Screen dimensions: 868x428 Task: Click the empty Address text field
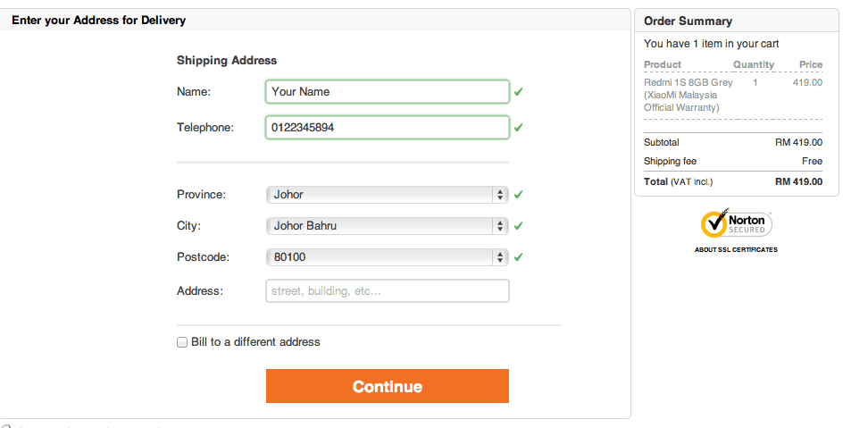(x=387, y=291)
